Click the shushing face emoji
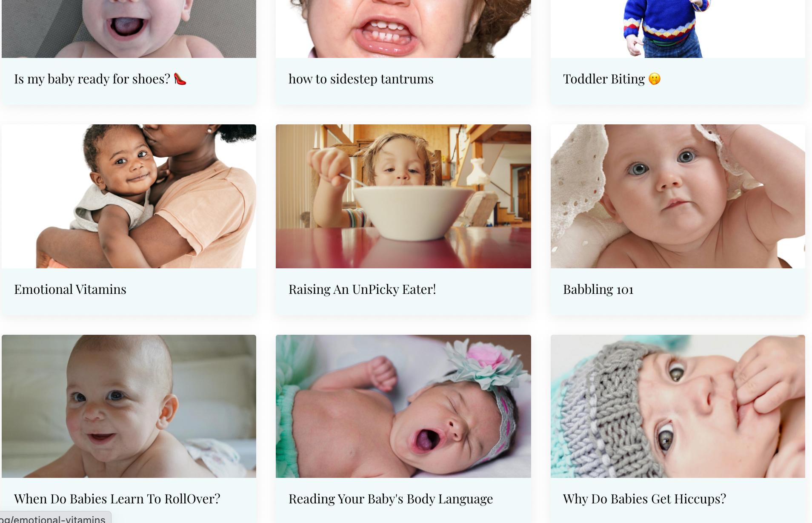This screenshot has width=812, height=523. point(655,79)
